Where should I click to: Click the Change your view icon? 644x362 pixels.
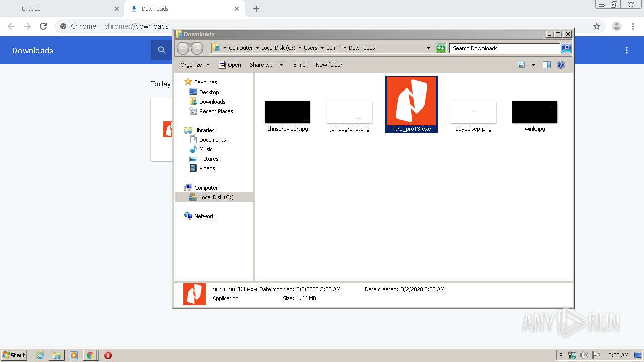point(521,65)
